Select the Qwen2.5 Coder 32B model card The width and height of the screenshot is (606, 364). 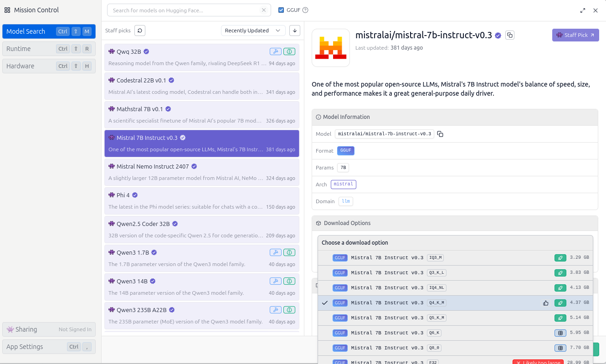(202, 230)
